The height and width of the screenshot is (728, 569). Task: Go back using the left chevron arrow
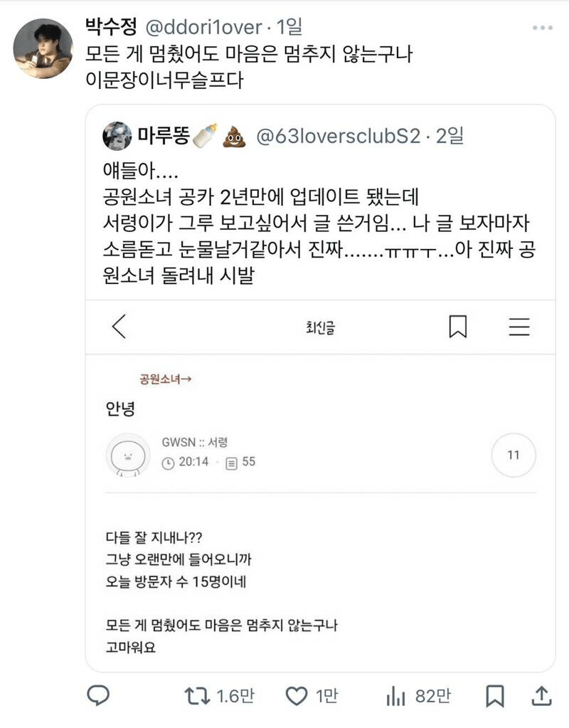119,327
